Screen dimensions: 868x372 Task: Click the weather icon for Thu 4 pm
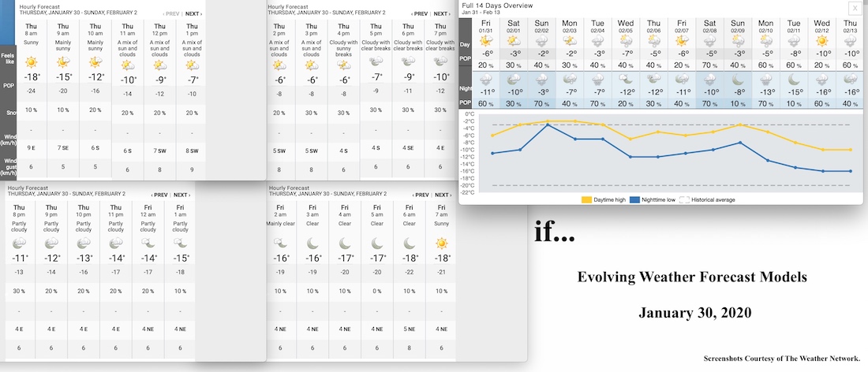343,65
